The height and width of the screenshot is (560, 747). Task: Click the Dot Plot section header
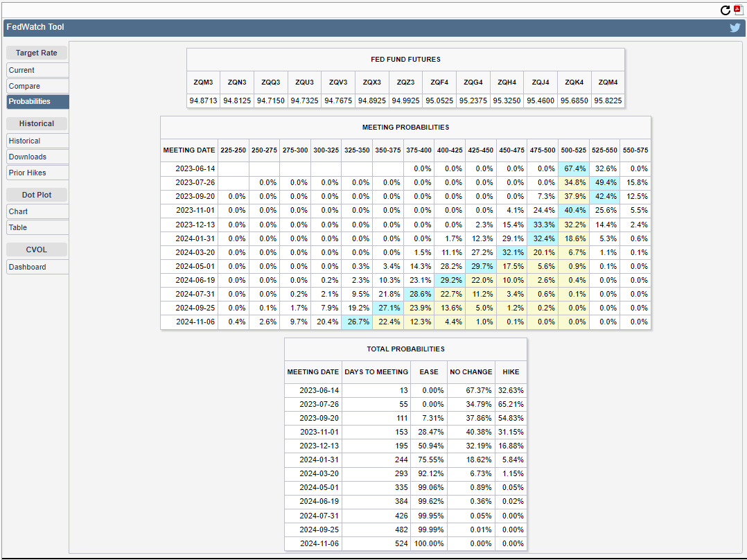pyautogui.click(x=37, y=195)
